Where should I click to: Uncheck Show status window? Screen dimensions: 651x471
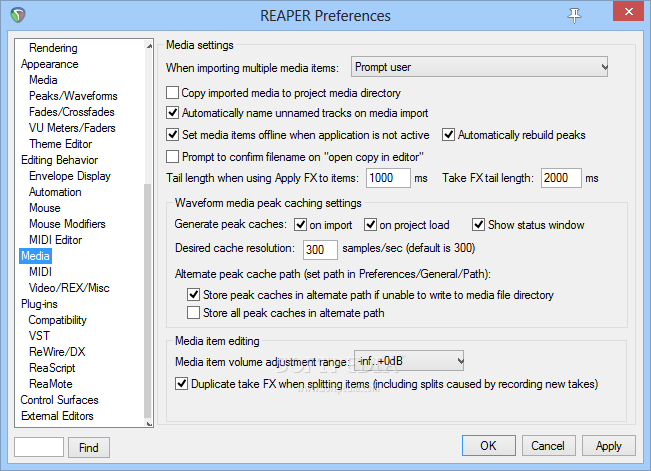[479, 225]
